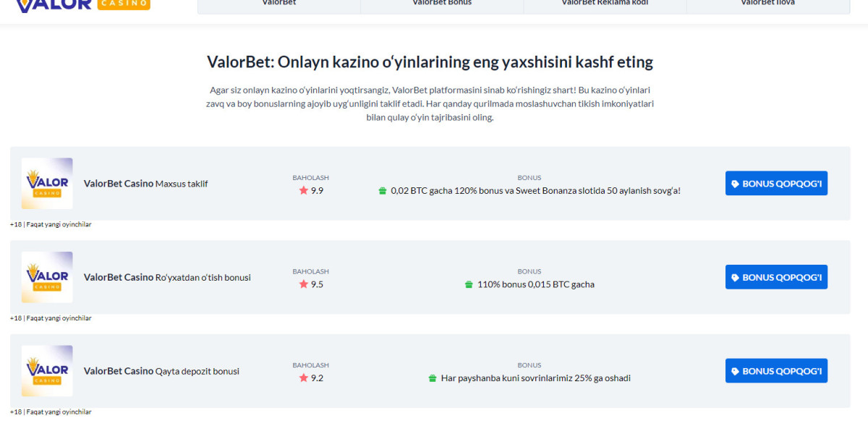Click the BONUS label above the 110% bonus
Image resolution: width=868 pixels, height=434 pixels.
tap(529, 271)
